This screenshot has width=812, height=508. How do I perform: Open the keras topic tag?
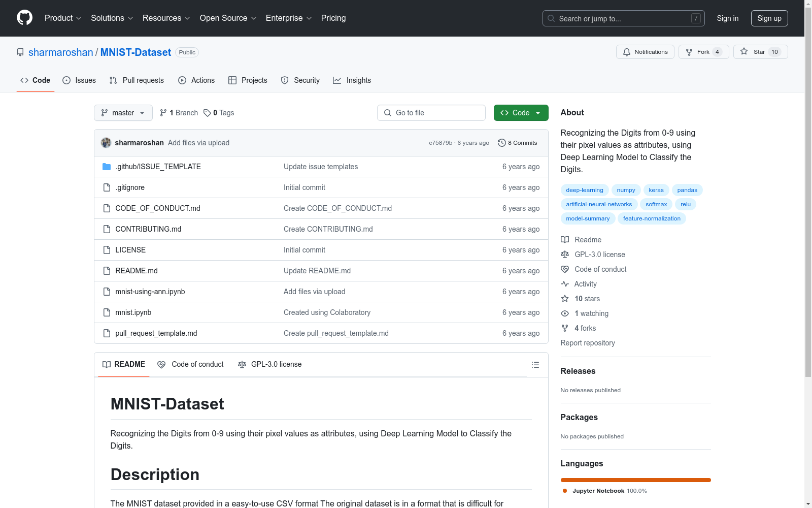656,190
